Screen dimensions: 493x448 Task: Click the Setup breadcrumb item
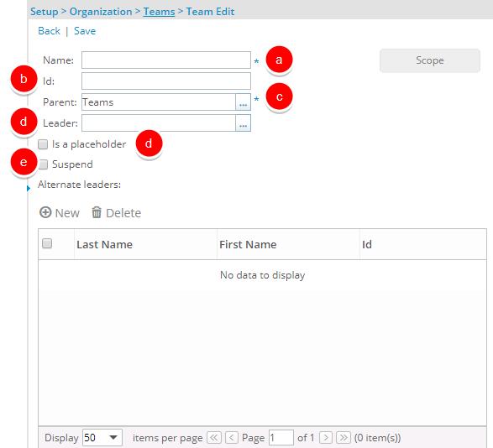click(44, 12)
